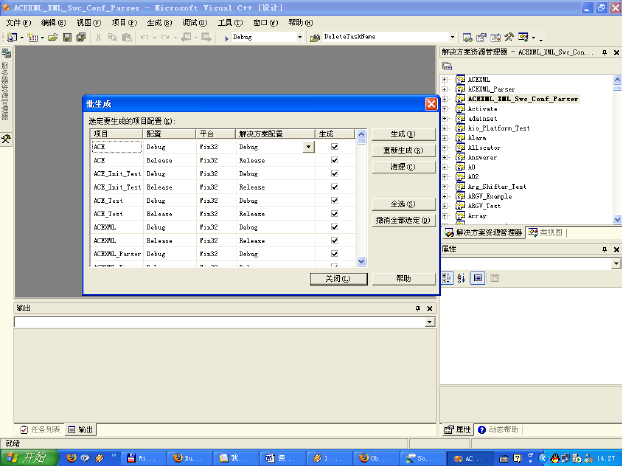Screen dimensions: 622x466
Task: Open the File menu
Action: point(18,23)
